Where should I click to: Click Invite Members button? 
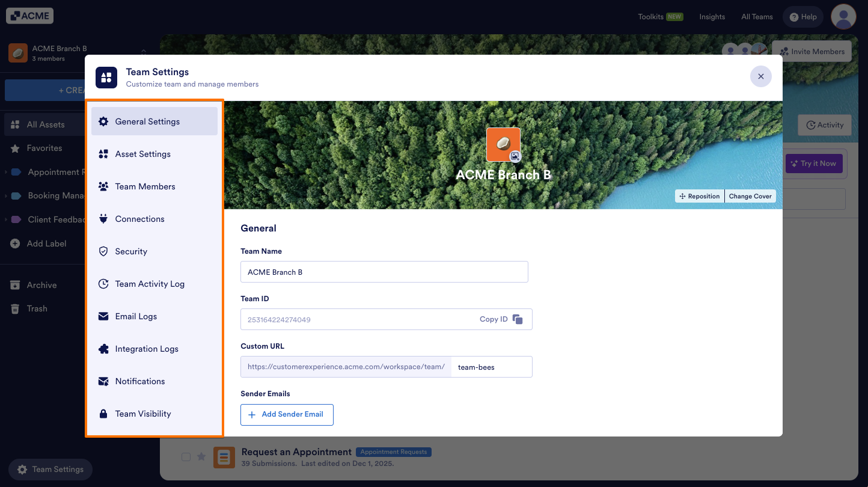tap(811, 52)
